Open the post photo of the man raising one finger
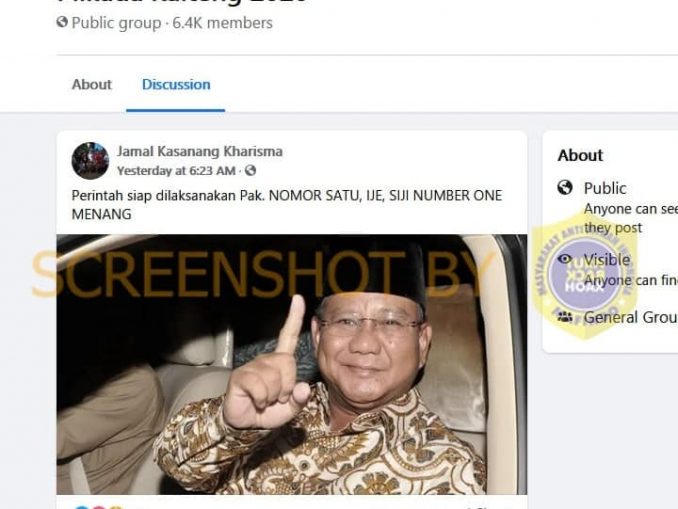Viewport: 678px width, 509px height. 292,364
